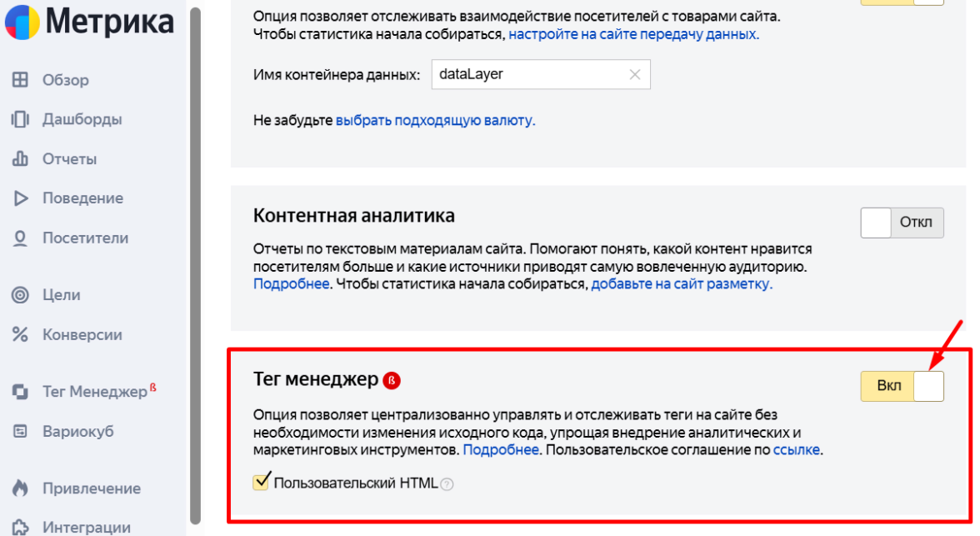
Task: Click the sidebar vertical scrollbar
Action: coord(195,250)
